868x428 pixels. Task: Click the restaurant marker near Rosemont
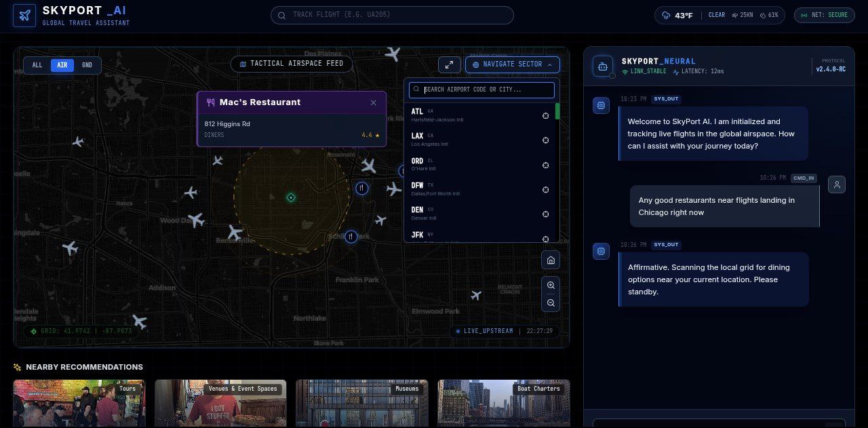pos(362,188)
